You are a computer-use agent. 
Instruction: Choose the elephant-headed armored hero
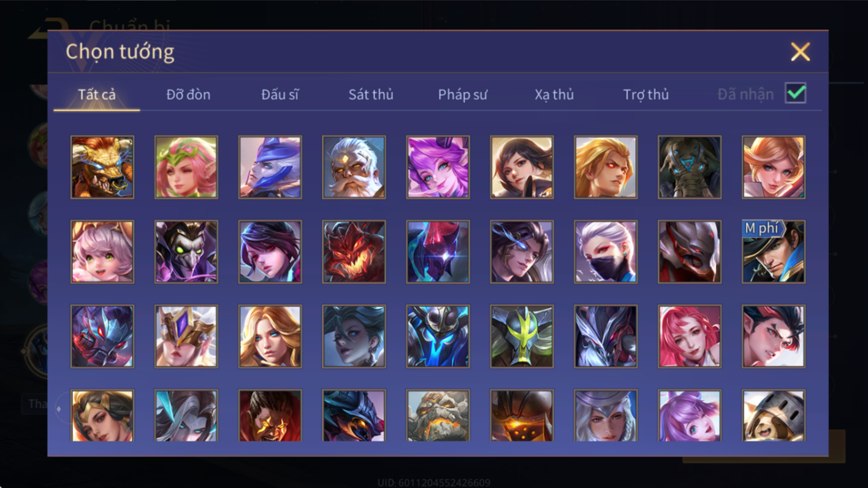click(690, 167)
